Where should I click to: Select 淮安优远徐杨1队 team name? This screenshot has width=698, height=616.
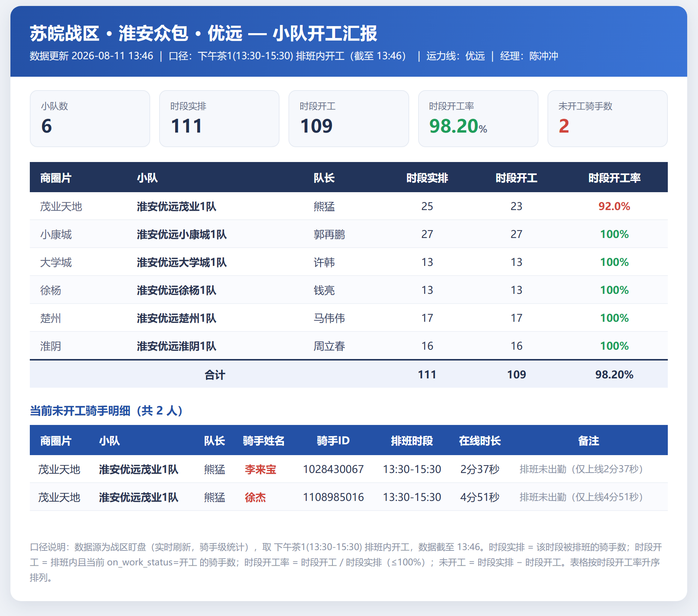point(176,290)
